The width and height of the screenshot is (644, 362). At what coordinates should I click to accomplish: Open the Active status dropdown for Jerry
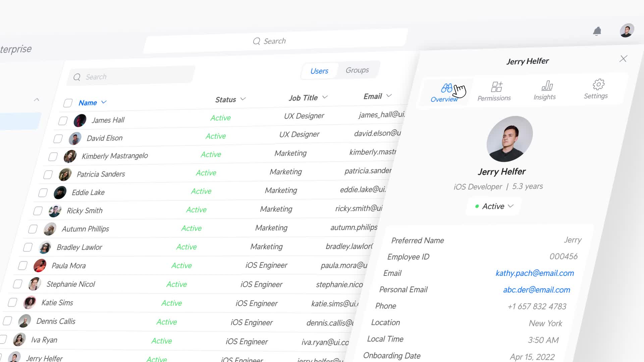tap(494, 206)
